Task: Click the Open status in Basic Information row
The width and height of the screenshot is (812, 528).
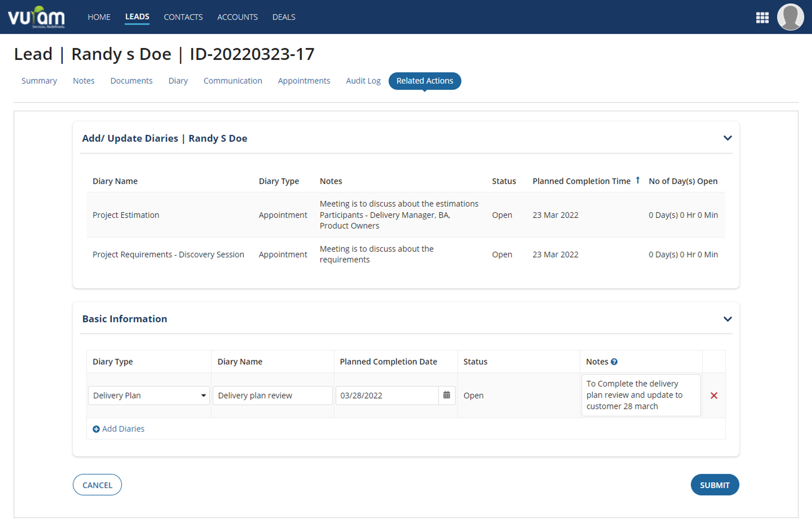Action: point(473,396)
